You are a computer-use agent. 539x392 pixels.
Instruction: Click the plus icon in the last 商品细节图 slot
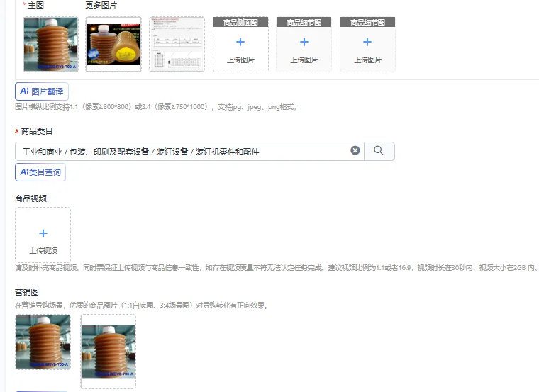tap(367, 43)
